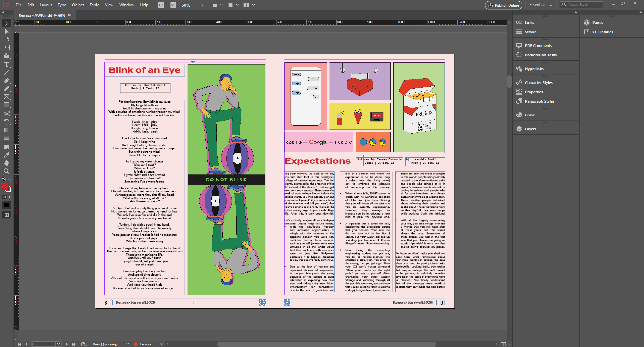Viewport: 644px width, 347px height.
Task: Swap fill and stroke colors
Action: tap(10, 179)
